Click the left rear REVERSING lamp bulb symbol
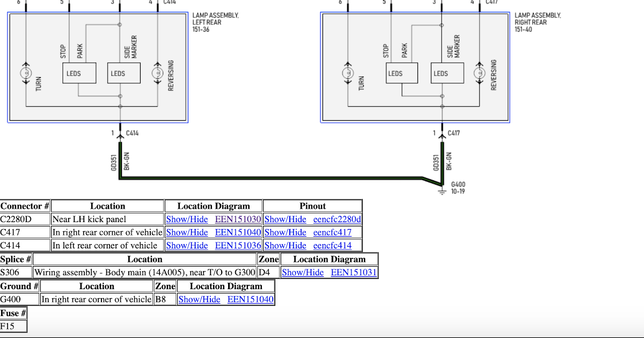The height and width of the screenshot is (338, 644). 157,74
